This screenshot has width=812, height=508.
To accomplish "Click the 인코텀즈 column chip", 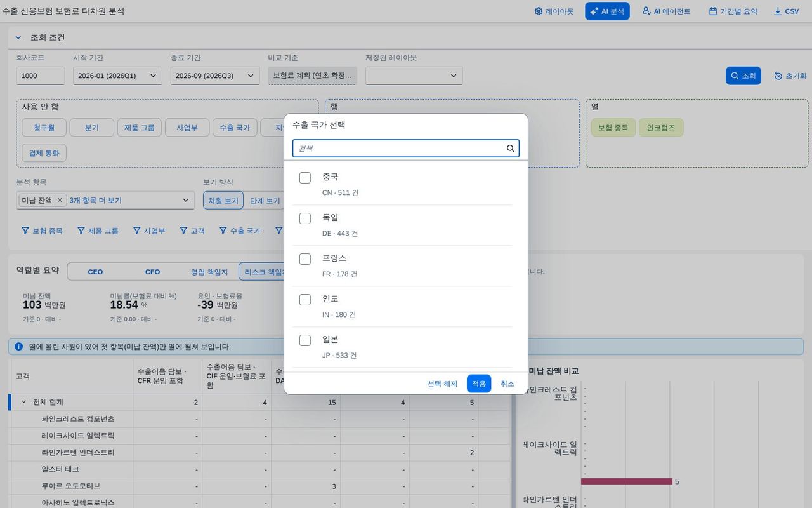I will point(661,128).
